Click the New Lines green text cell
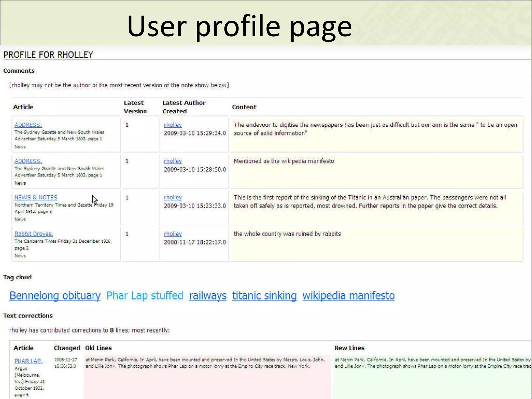The width and height of the screenshot is (532, 399). (433, 377)
